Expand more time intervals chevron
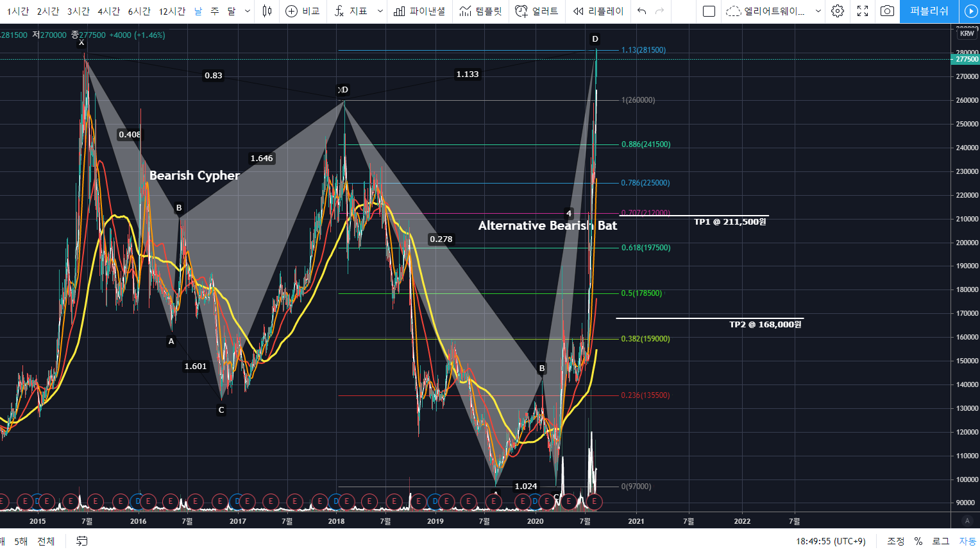Viewport: 980px width, 552px height. click(248, 11)
